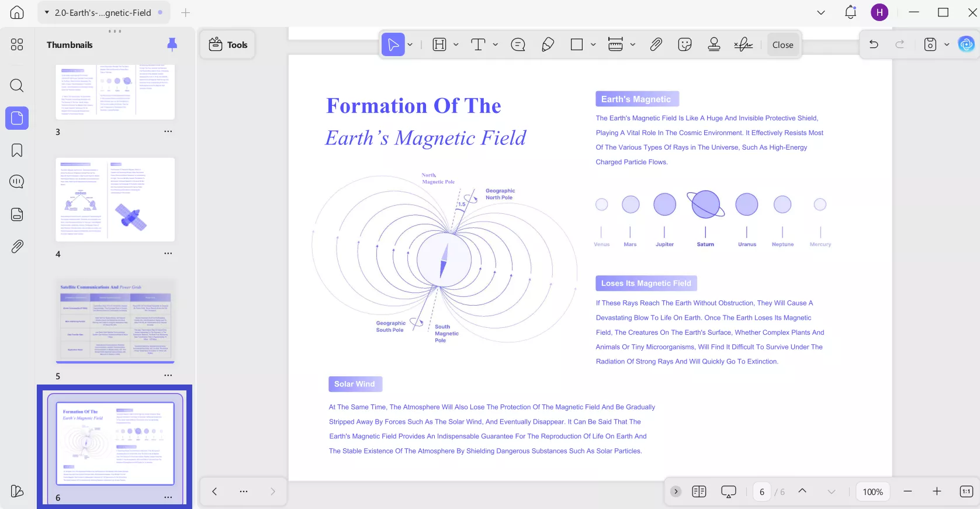Expand the text tool dropdown arrow
This screenshot has height=509, width=980.
(x=496, y=45)
